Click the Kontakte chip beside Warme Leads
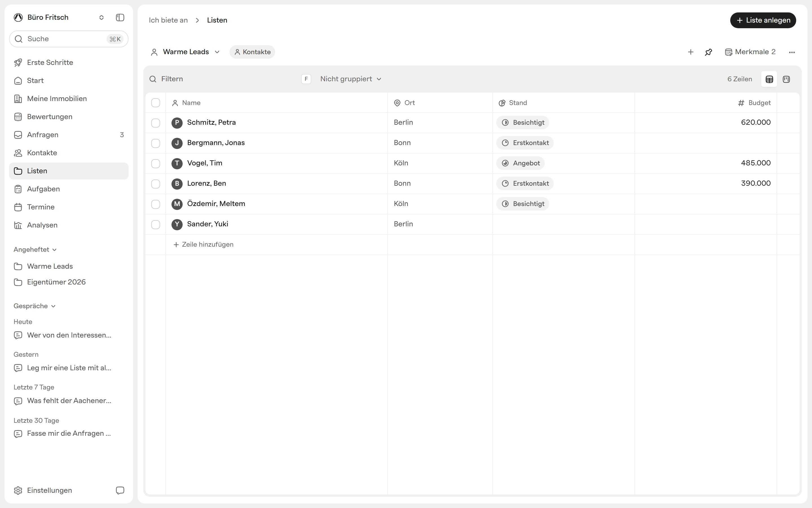The image size is (812, 508). click(252, 52)
